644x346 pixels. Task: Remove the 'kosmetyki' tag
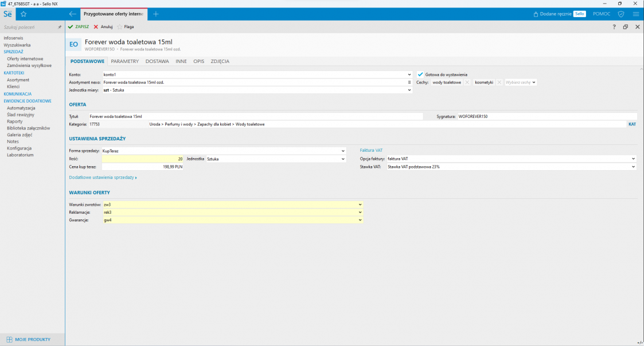[x=499, y=82]
